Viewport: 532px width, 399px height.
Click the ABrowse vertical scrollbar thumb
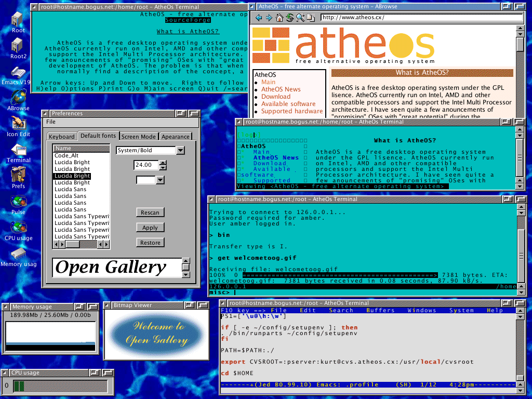click(x=520, y=44)
